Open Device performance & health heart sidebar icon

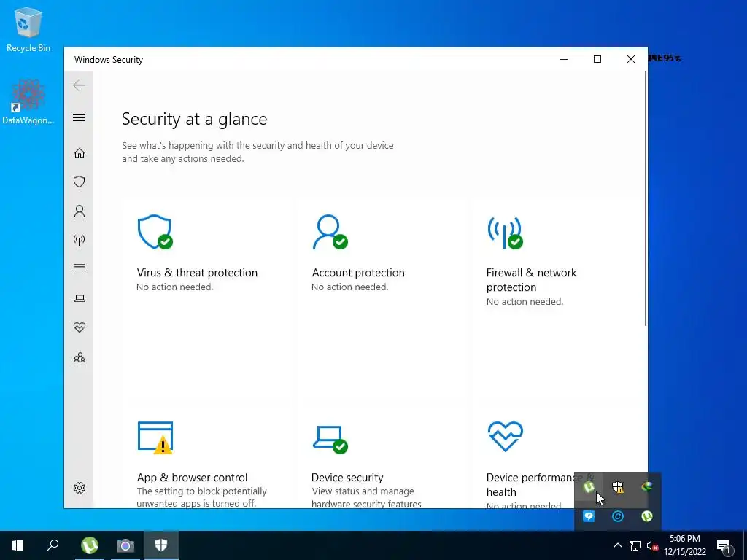pos(79,327)
